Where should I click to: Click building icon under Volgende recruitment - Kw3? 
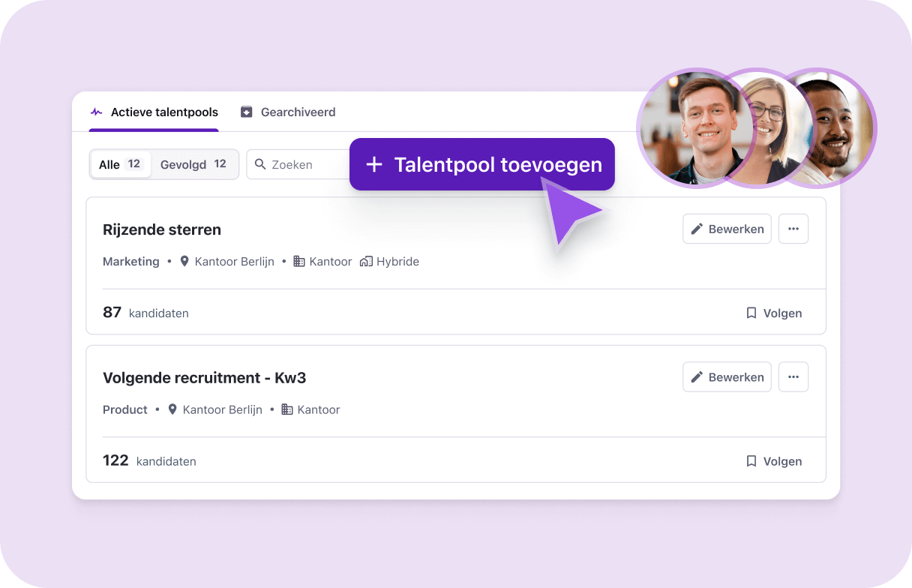(x=286, y=409)
